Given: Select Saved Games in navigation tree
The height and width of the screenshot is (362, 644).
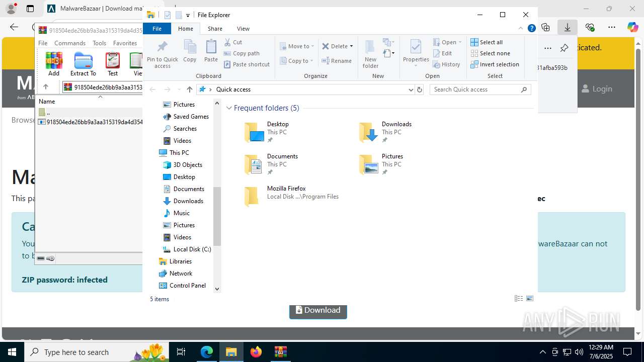Looking at the screenshot, I should tap(186, 117).
